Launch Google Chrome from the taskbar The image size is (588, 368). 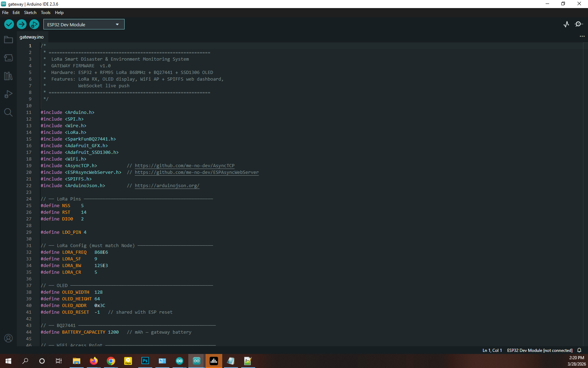point(111,361)
